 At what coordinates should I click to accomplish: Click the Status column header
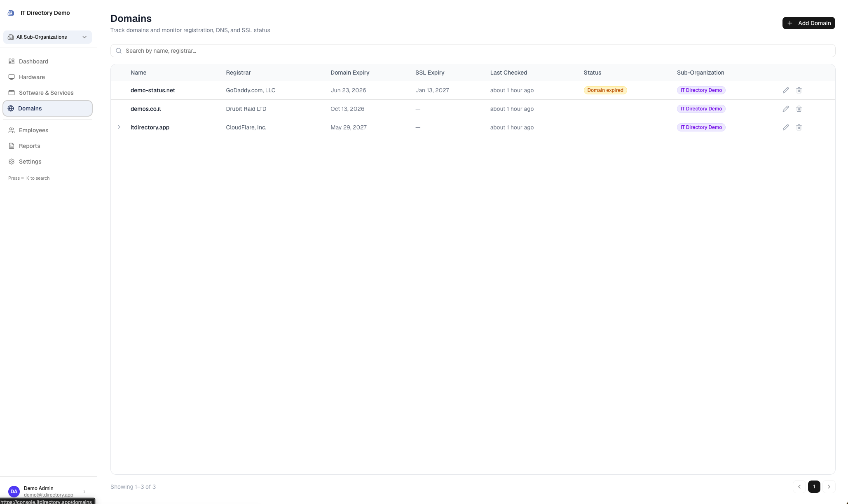(592, 73)
